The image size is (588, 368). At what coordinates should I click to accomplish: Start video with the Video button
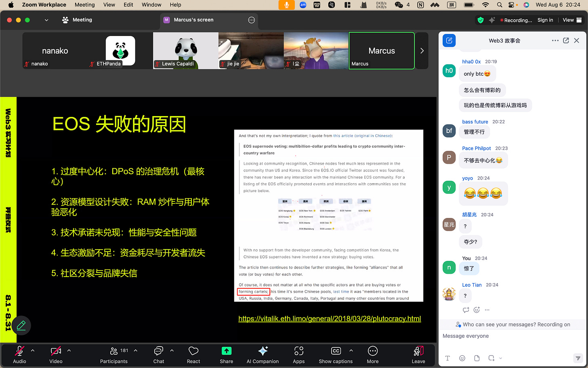(x=56, y=355)
